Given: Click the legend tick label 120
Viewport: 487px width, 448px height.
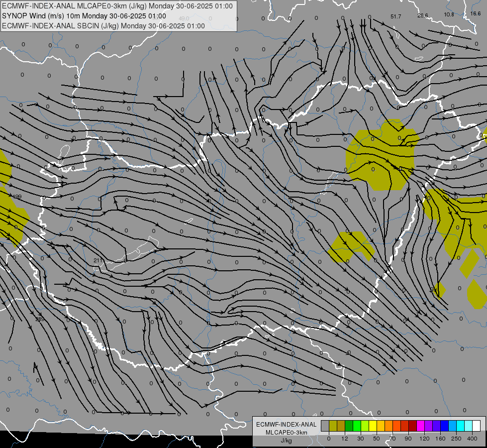Looking at the screenshot, I should pos(424,439).
